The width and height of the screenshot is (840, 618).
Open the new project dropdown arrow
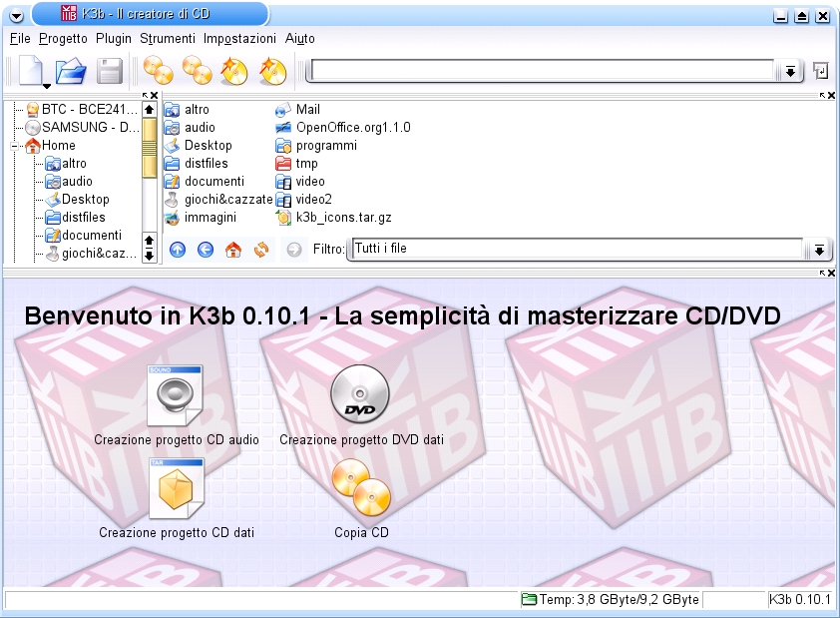click(x=47, y=86)
